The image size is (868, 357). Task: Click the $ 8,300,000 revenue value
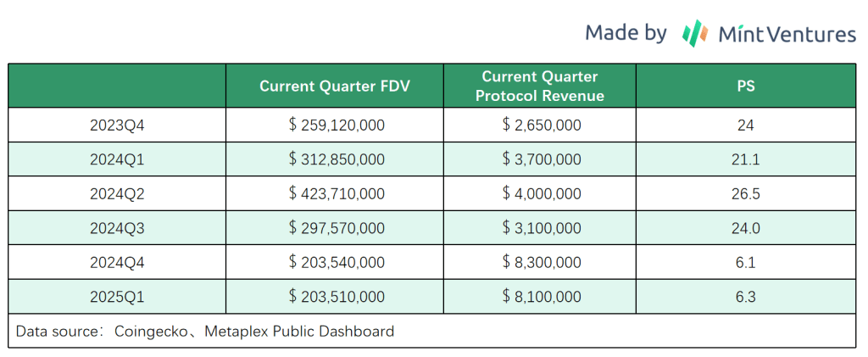[541, 263]
